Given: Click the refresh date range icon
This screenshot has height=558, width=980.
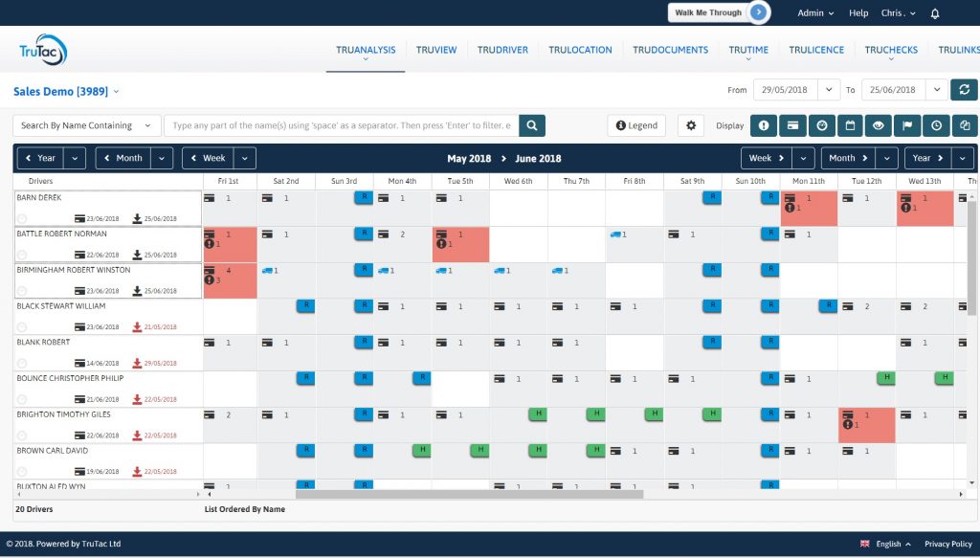Looking at the screenshot, I should coord(965,90).
